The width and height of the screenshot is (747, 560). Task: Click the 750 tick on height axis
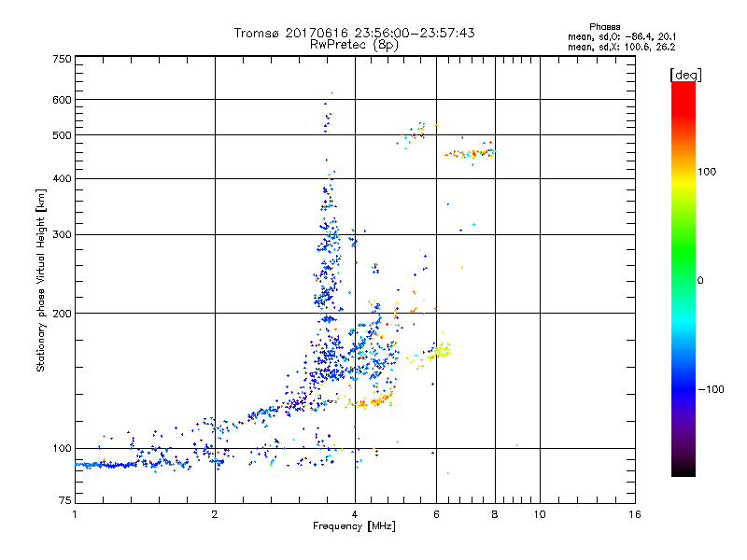click(x=63, y=59)
